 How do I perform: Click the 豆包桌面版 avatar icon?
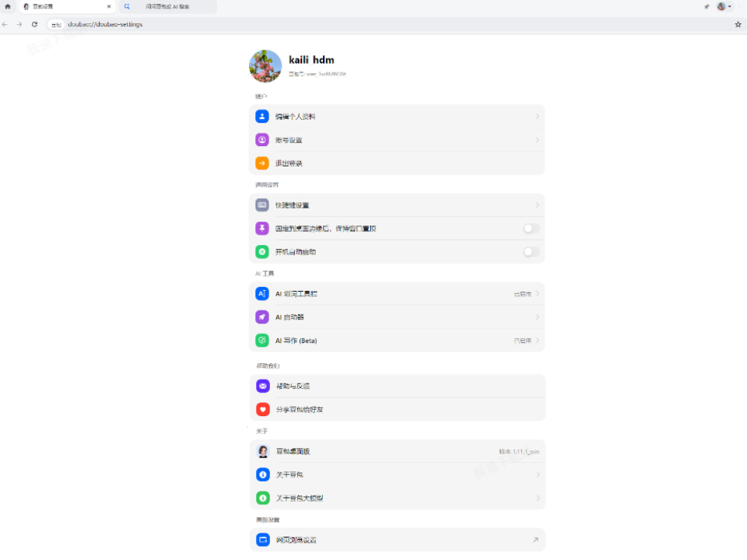263,451
